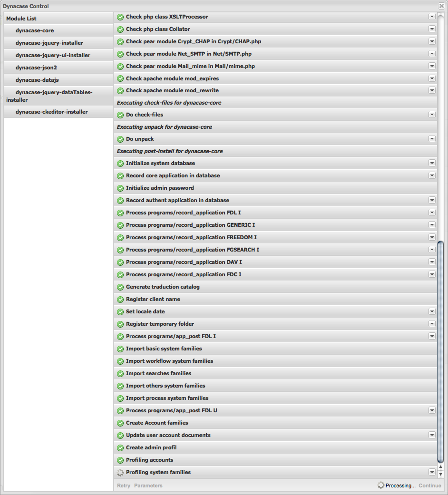Viewport: 448px width, 495px height.
Task: Click check icon beside Profiling accounts
Action: tap(120, 460)
